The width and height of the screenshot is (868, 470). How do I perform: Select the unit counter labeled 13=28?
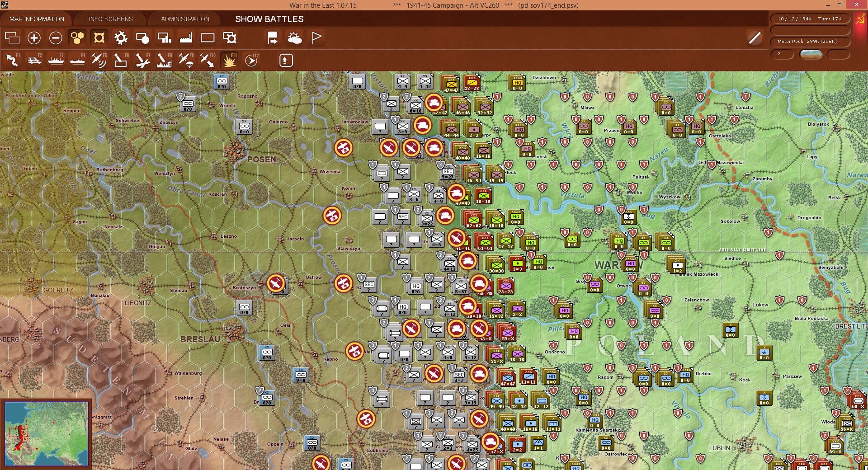click(x=472, y=83)
